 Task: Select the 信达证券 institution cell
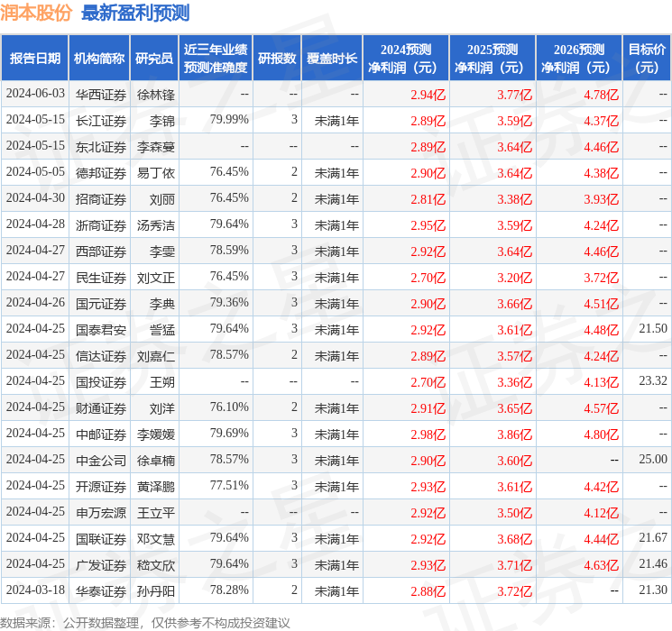coord(101,356)
